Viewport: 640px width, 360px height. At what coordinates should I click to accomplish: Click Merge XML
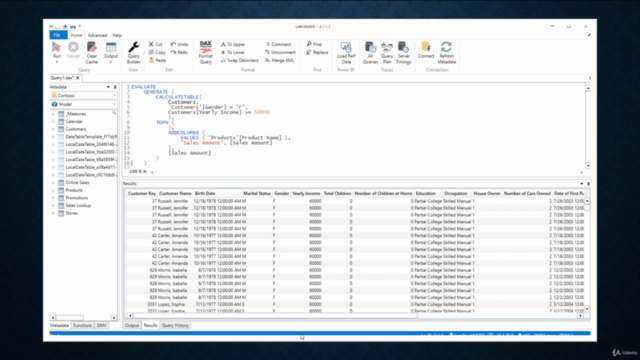point(280,60)
